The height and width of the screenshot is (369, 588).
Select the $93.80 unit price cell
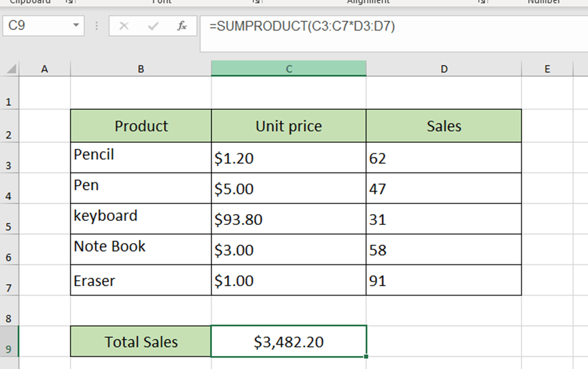tap(289, 219)
